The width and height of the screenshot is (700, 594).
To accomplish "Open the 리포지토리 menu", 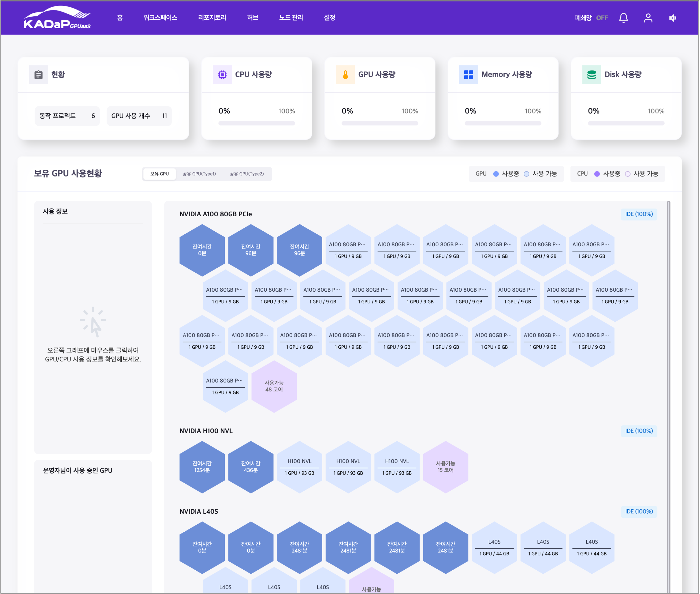I will [x=212, y=18].
